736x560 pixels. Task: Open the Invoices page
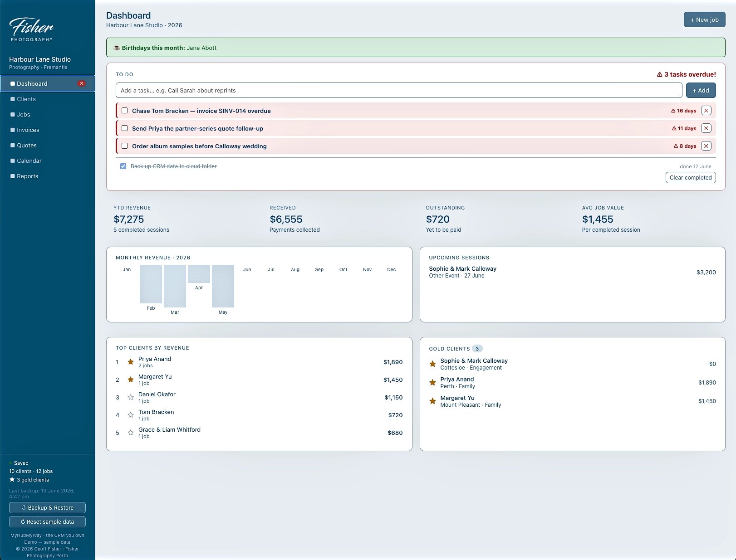tap(48, 130)
